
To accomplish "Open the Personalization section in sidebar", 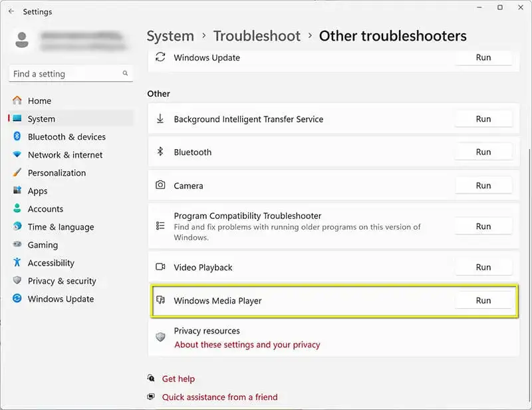I will pyautogui.click(x=57, y=173).
